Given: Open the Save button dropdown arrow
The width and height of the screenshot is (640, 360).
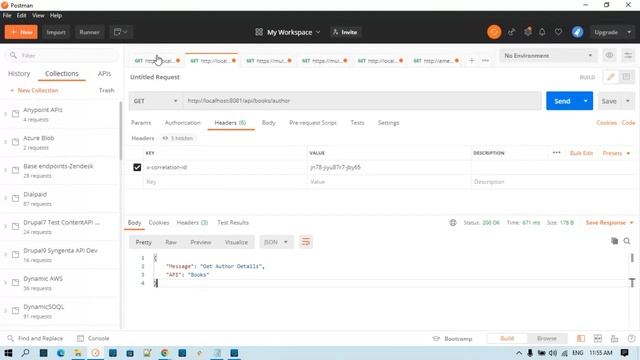Looking at the screenshot, I should pos(628,101).
